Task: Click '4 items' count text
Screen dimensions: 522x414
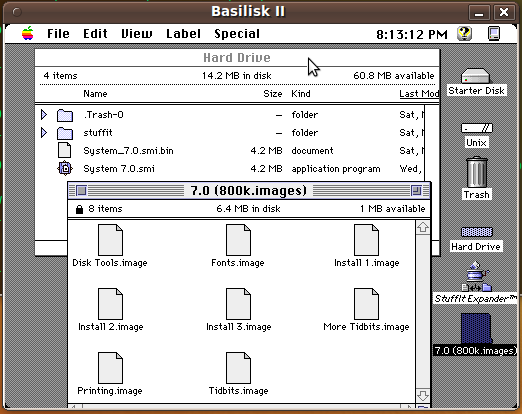Action: click(60, 76)
